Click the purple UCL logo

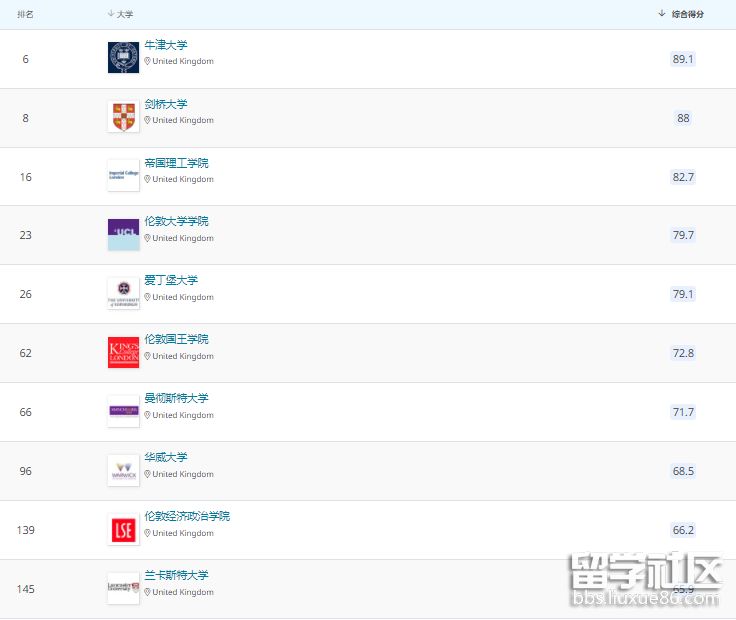click(x=123, y=234)
